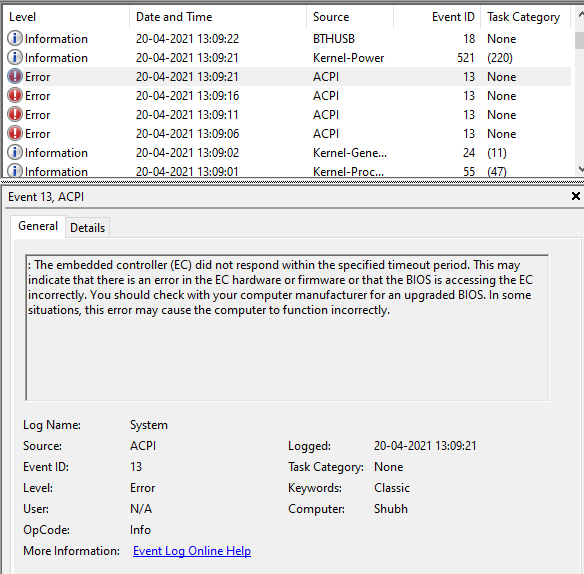
Task: Sort events by Event ID column header
Action: 437,17
